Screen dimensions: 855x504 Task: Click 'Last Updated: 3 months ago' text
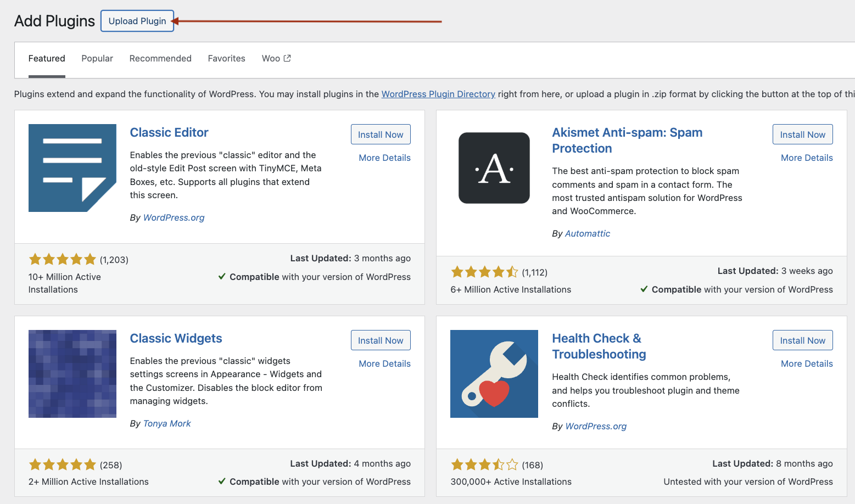tap(350, 258)
